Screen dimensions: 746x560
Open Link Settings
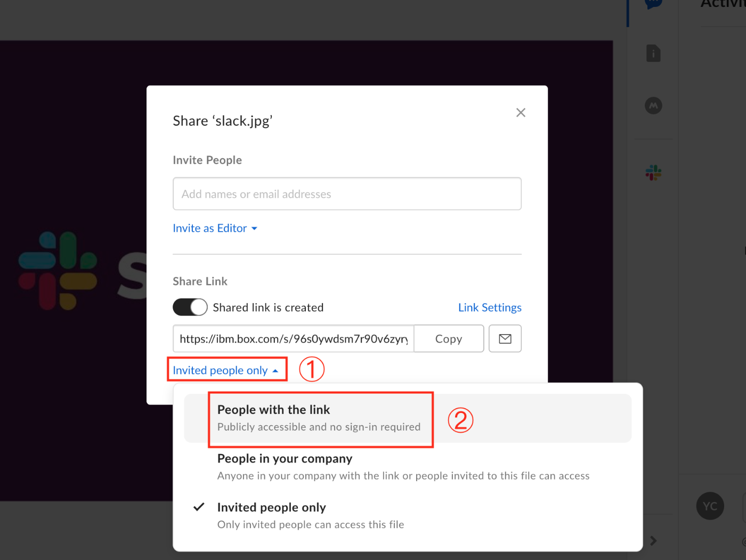click(x=490, y=307)
